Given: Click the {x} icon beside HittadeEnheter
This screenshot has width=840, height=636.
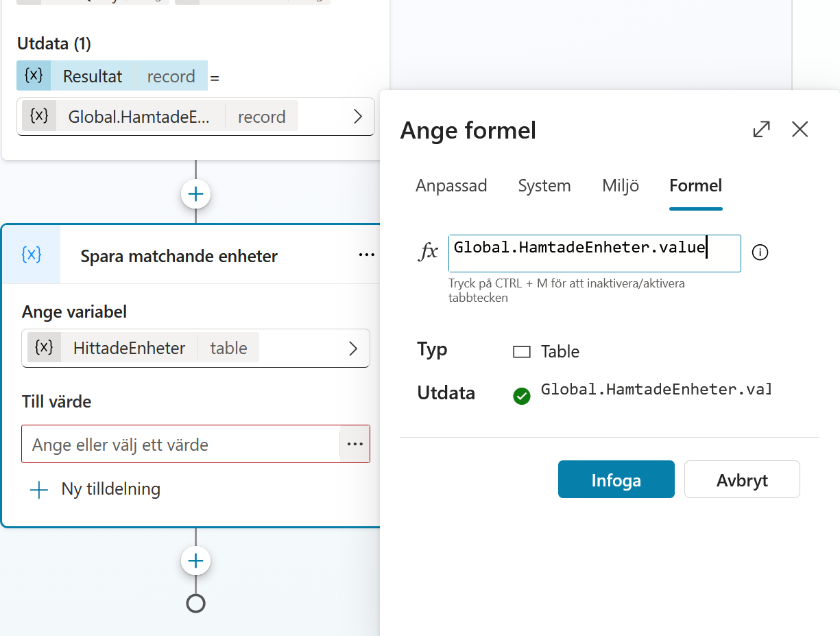Looking at the screenshot, I should point(44,348).
